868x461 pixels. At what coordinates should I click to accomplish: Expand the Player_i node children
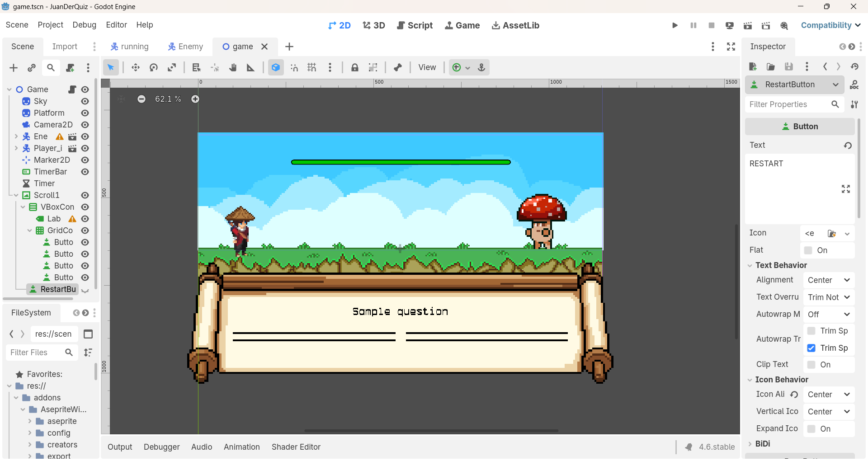[x=16, y=148]
